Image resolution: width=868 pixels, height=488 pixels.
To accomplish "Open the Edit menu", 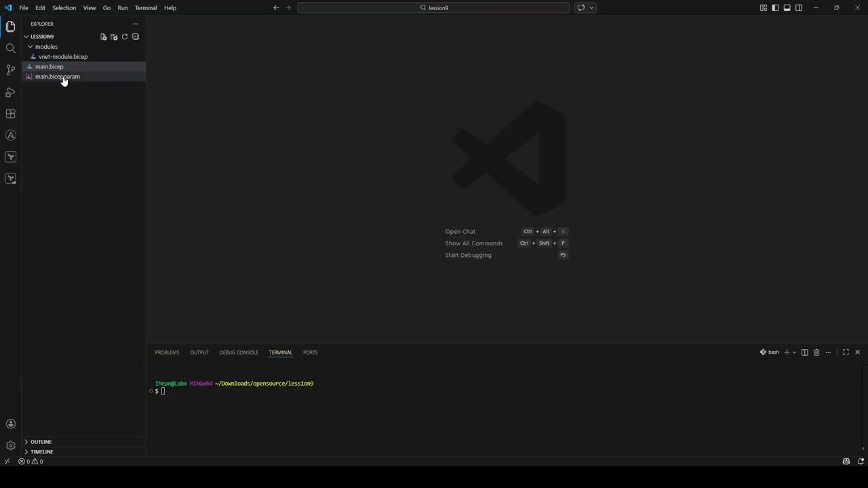I will (x=40, y=7).
